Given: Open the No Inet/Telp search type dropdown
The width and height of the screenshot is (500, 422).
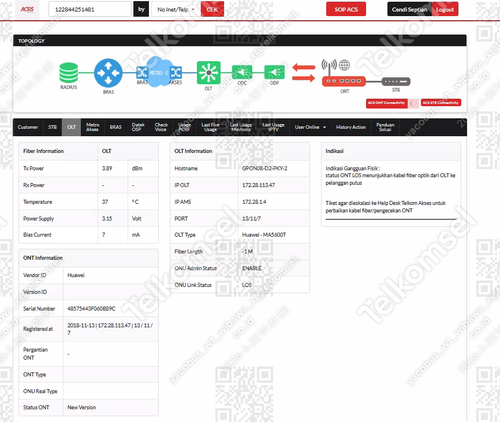Looking at the screenshot, I should (x=176, y=9).
